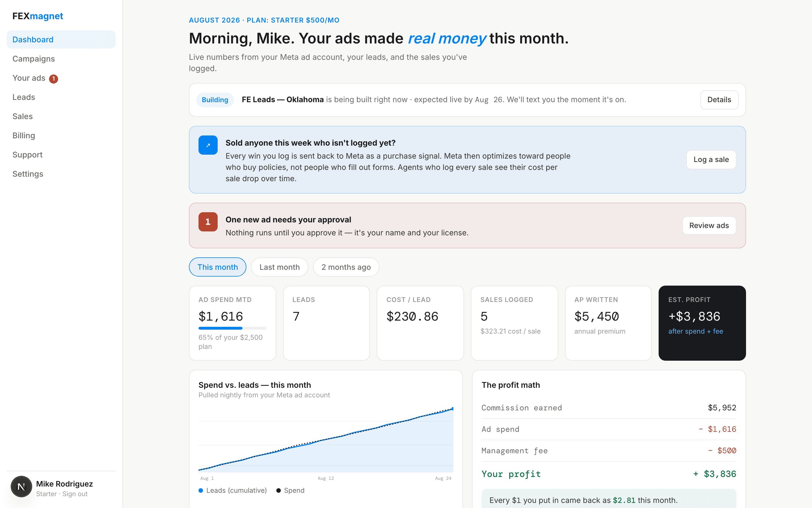The image size is (812, 508).
Task: Click the Spend legend dot
Action: 279,491
